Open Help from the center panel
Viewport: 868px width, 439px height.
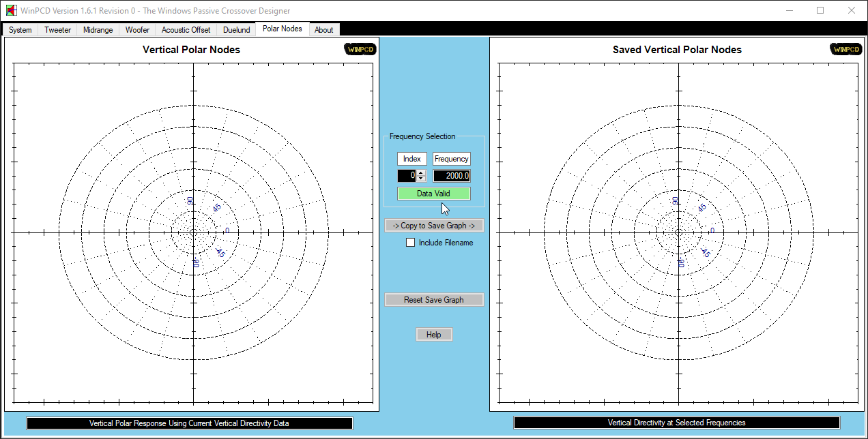433,335
